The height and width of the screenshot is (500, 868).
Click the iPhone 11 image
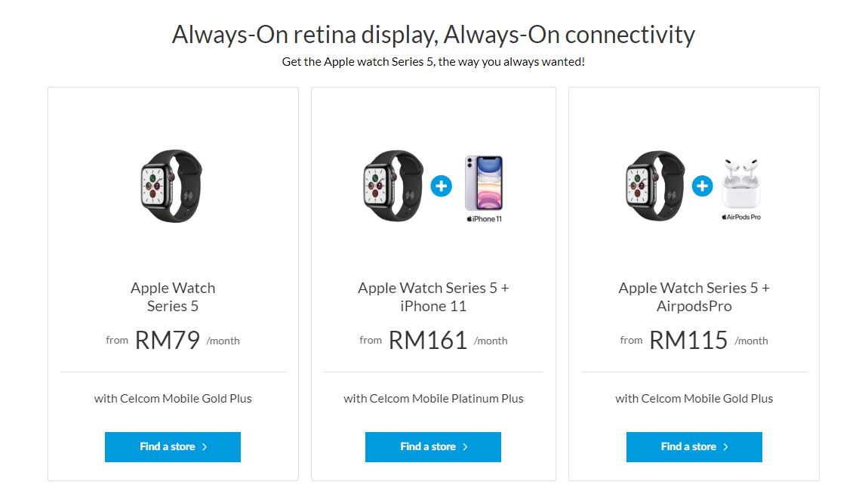click(x=484, y=189)
